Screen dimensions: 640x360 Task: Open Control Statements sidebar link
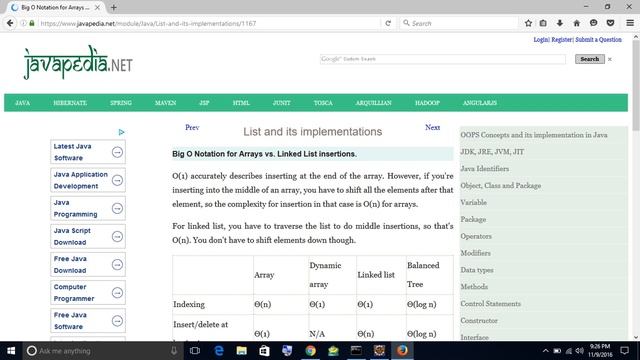[491, 304]
